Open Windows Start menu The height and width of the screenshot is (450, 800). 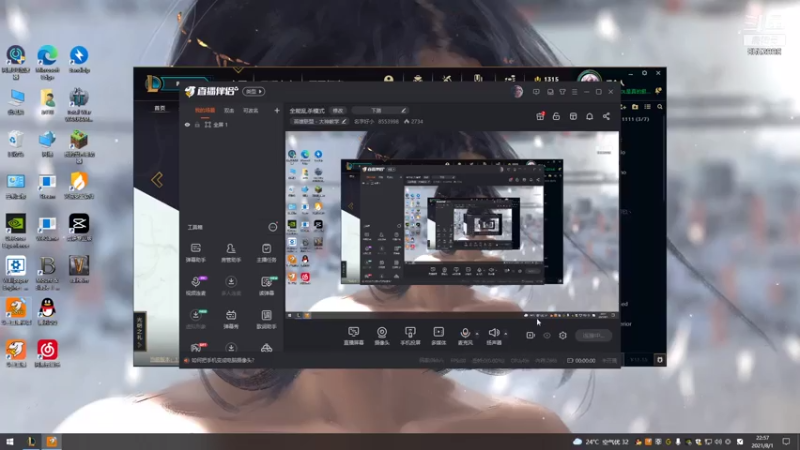tap(10, 442)
